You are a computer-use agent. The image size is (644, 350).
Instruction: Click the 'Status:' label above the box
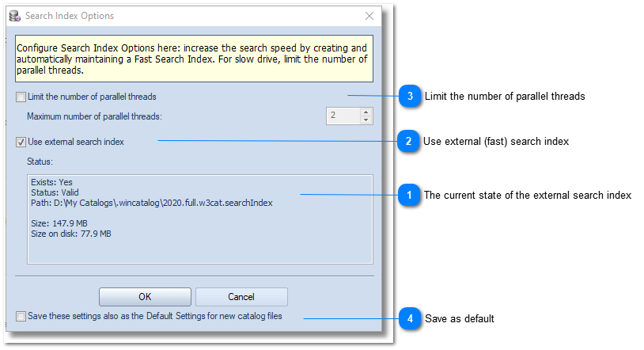click(40, 162)
